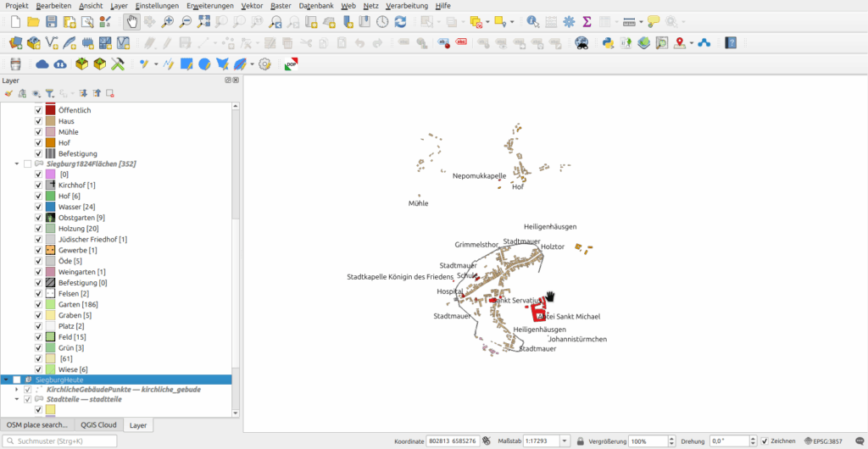Select the Pan Map hand tool

pos(132,22)
